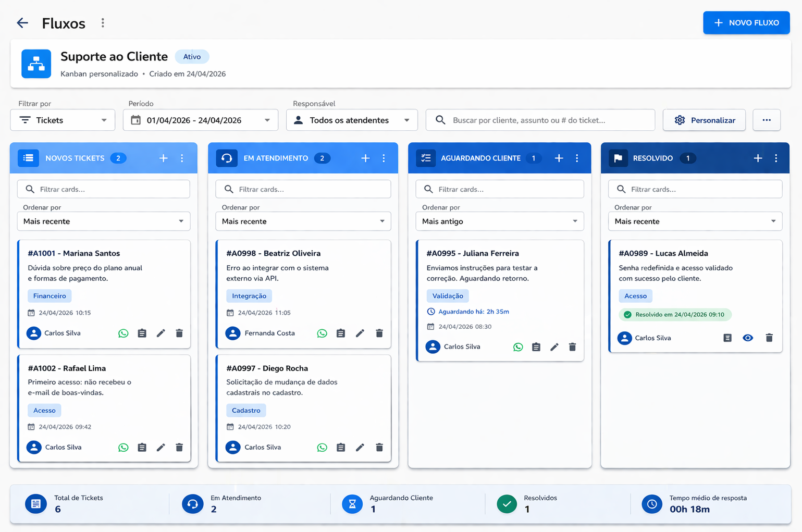Edit ticket #A0998 with the pencil icon

360,333
